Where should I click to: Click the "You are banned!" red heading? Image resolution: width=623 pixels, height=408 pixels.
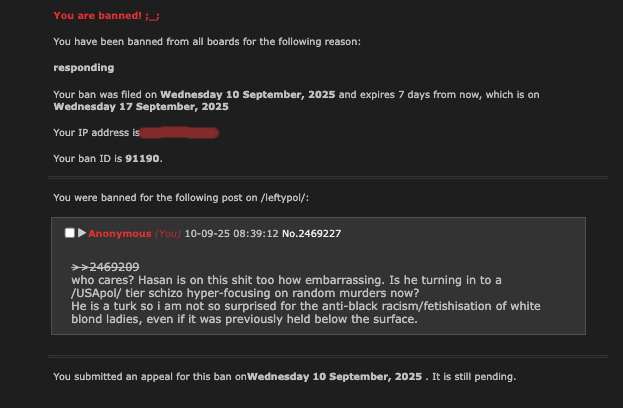[106, 15]
